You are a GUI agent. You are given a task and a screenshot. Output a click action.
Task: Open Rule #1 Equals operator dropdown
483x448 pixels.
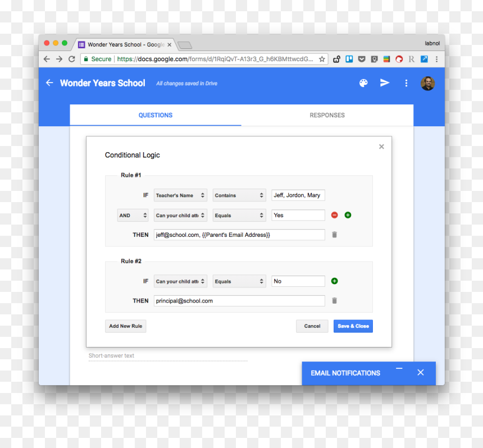click(x=239, y=216)
